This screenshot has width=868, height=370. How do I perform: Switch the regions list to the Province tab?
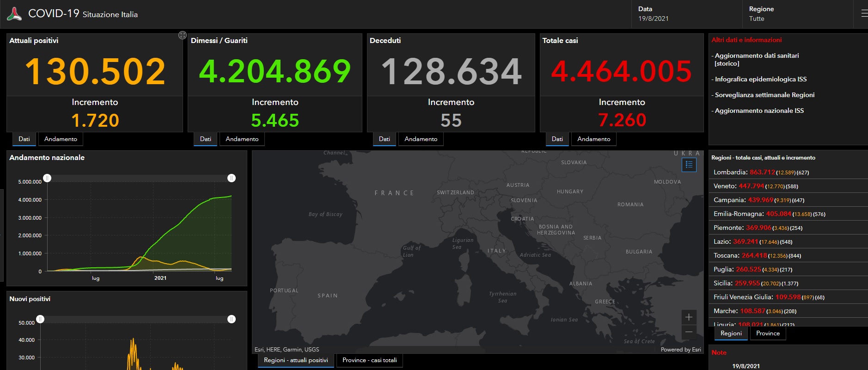tap(767, 333)
